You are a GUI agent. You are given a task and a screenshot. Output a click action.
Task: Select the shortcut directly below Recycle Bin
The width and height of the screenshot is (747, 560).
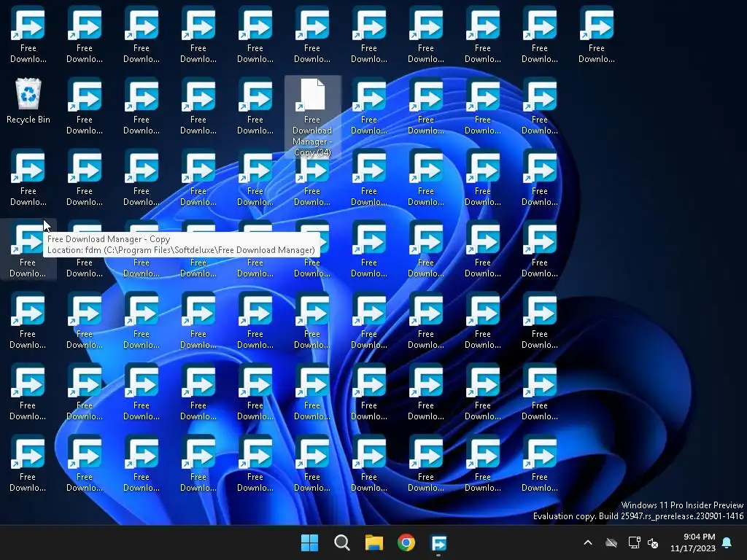pyautogui.click(x=28, y=178)
